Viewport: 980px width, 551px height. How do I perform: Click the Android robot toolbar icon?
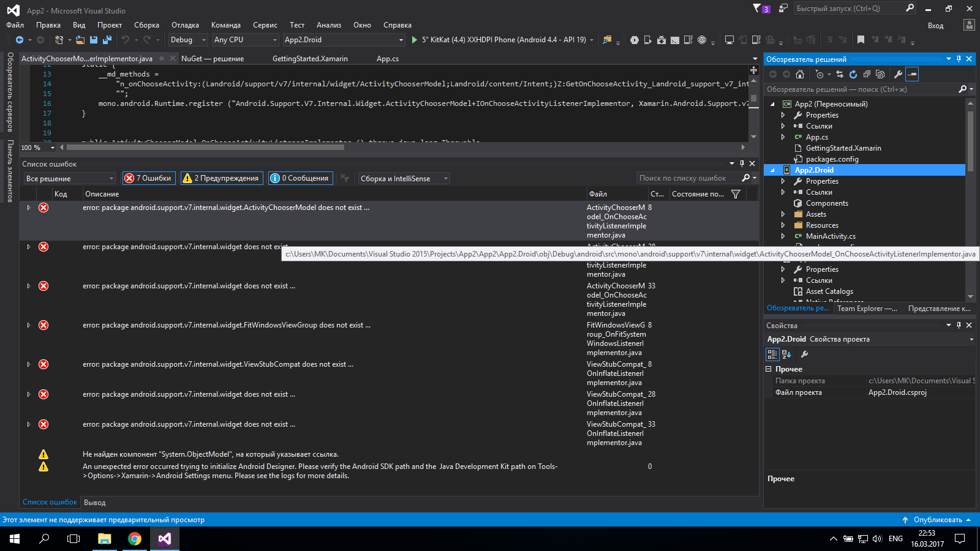(661, 40)
